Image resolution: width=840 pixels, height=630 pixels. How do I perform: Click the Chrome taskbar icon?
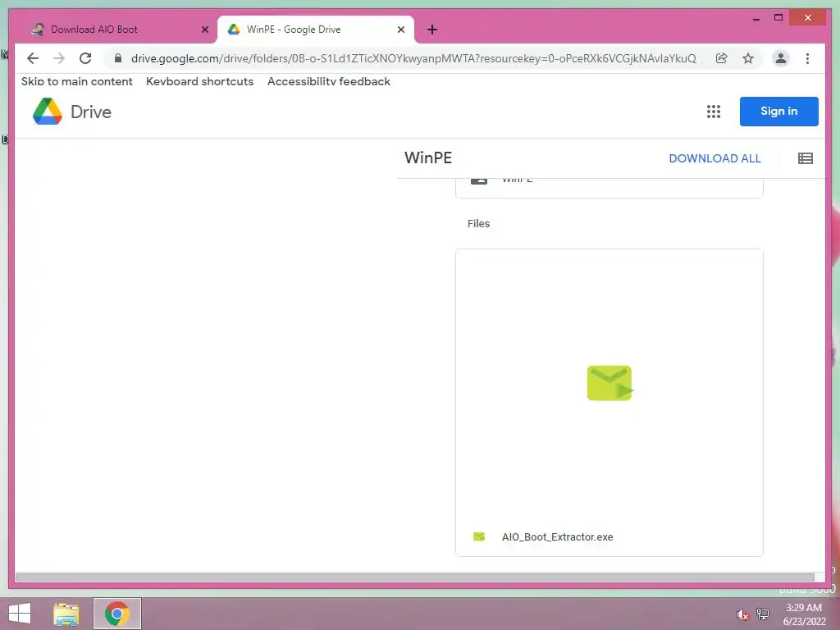117,614
